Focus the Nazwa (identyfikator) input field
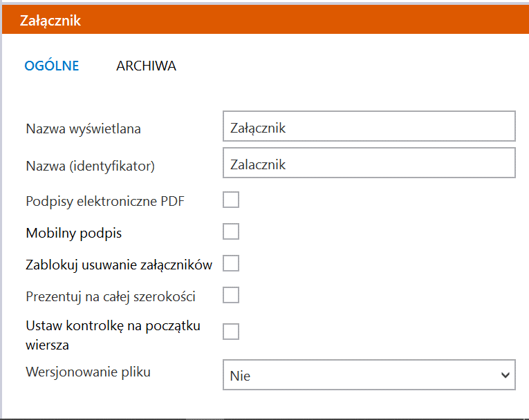The image size is (529, 420). pyautogui.click(x=369, y=163)
